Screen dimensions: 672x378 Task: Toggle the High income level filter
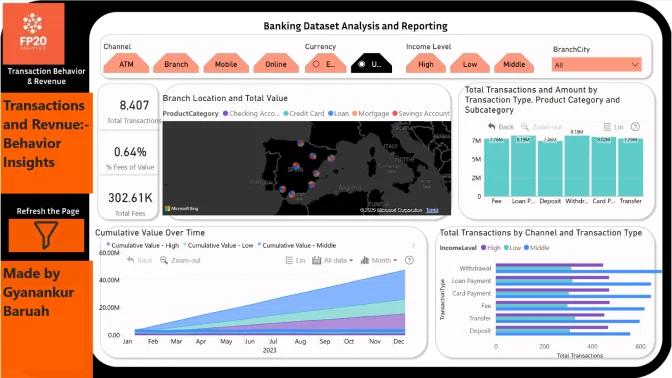point(426,64)
